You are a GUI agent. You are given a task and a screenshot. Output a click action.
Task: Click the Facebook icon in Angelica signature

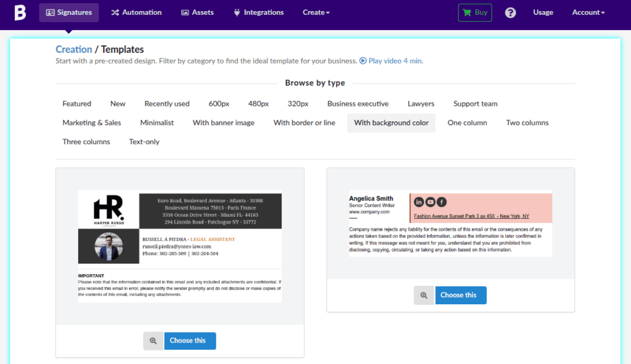441,202
